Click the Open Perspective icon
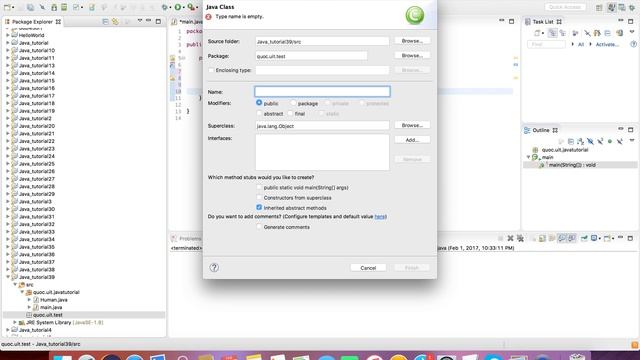640x360 pixels. [x=599, y=7]
